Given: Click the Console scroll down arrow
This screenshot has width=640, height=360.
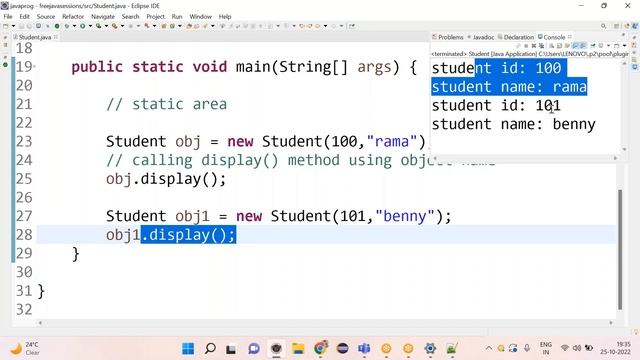Looking at the screenshot, I should point(624,149).
